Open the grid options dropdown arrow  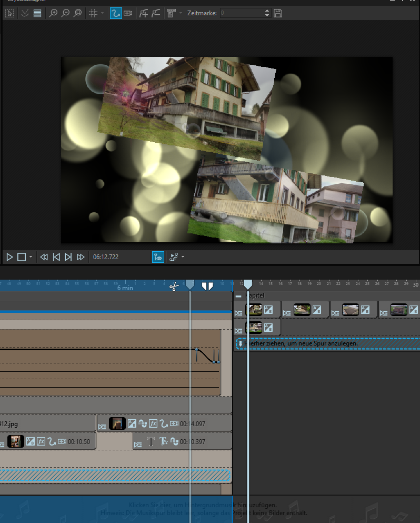(103, 13)
